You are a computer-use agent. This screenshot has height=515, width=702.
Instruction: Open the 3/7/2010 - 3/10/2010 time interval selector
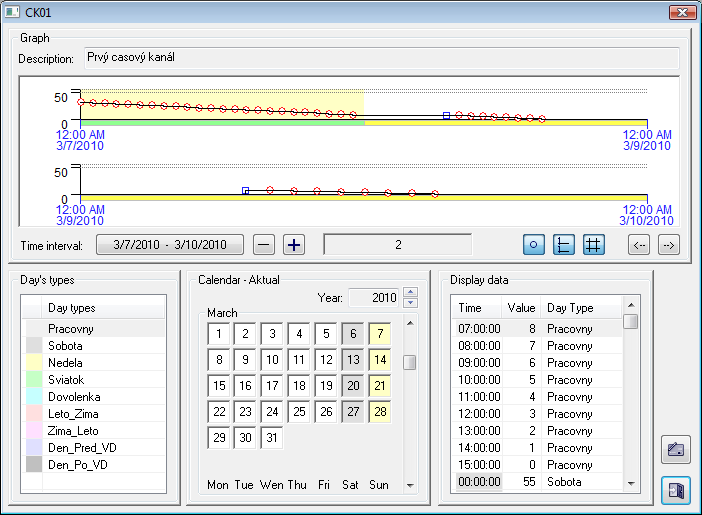coord(171,244)
